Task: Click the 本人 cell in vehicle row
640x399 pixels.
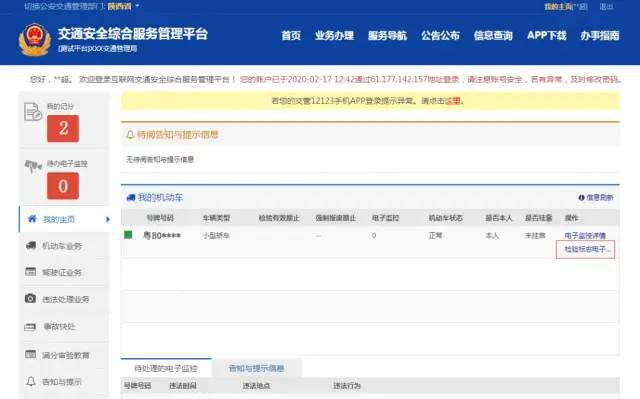Action: (492, 235)
